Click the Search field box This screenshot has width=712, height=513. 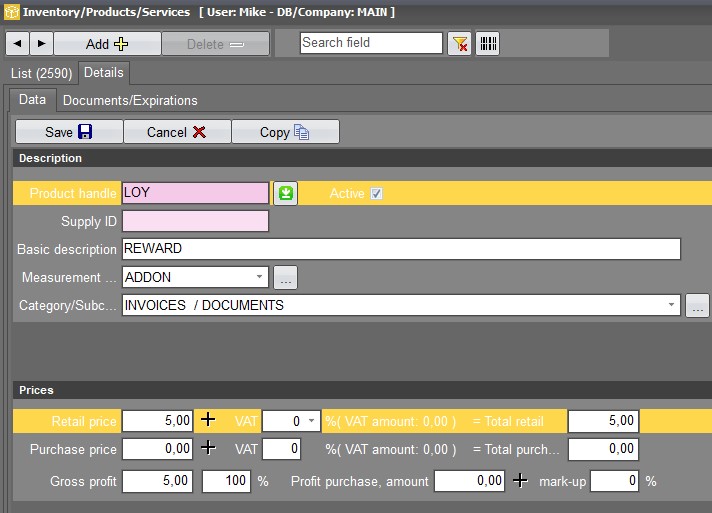371,43
